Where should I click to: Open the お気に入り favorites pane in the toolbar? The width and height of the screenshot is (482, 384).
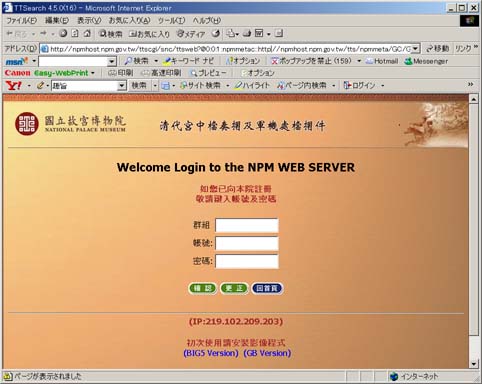tap(149, 34)
